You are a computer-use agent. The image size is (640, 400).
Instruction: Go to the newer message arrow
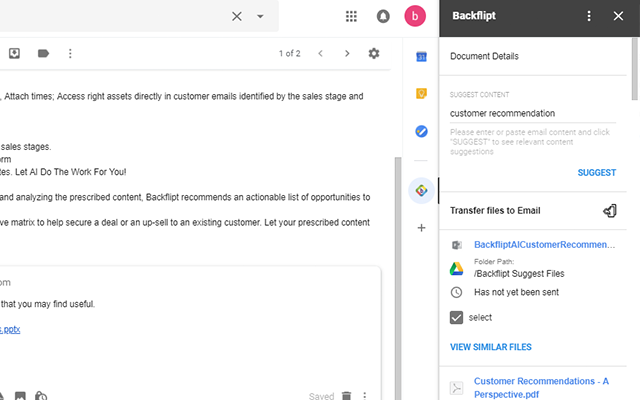click(x=320, y=53)
